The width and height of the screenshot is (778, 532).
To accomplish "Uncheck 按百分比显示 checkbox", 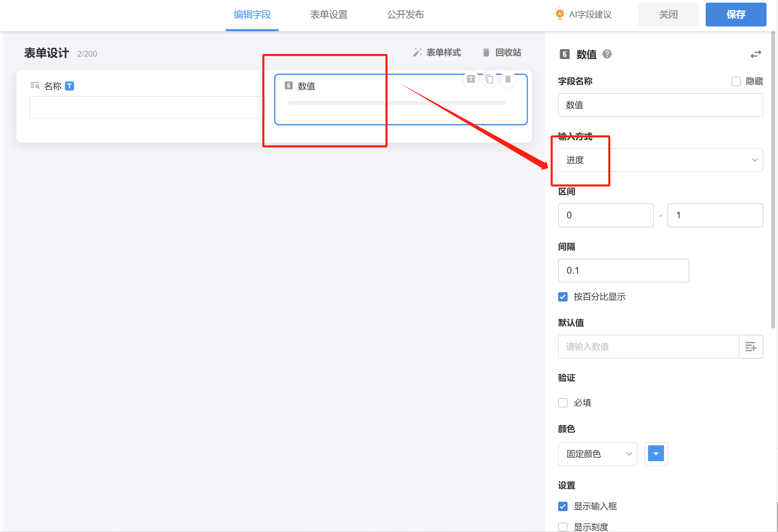I will [563, 297].
